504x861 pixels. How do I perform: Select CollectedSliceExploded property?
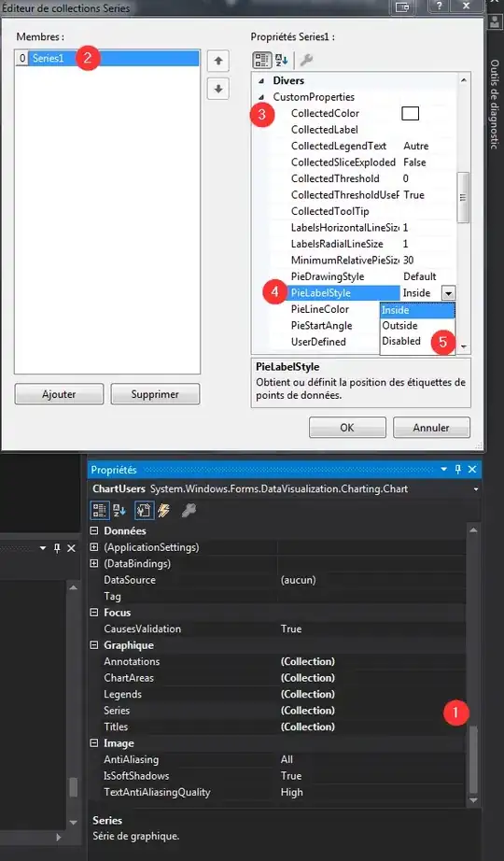coord(343,162)
